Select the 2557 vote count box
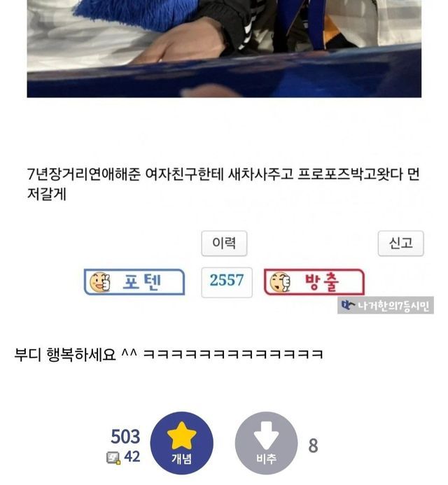This screenshot has width=448, height=485. click(x=227, y=283)
